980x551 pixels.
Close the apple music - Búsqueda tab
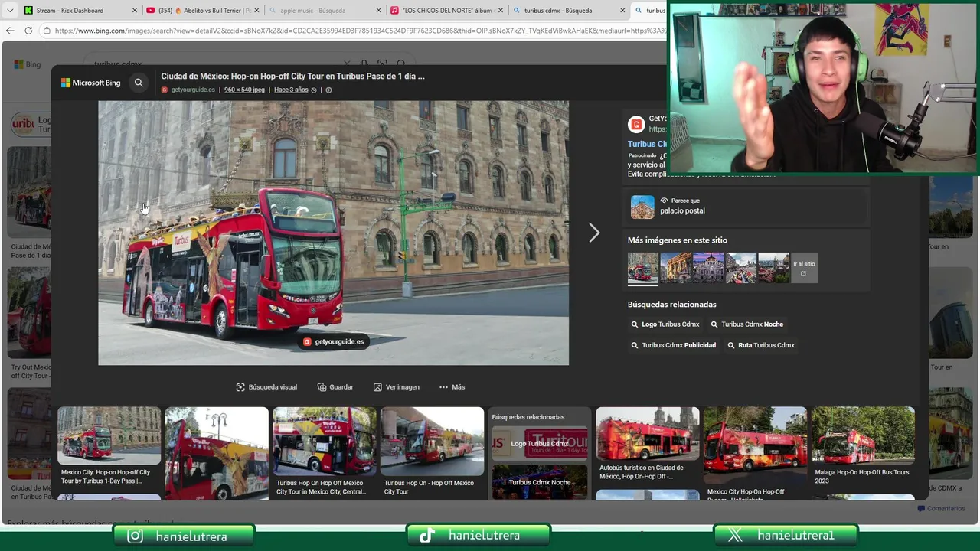(379, 11)
